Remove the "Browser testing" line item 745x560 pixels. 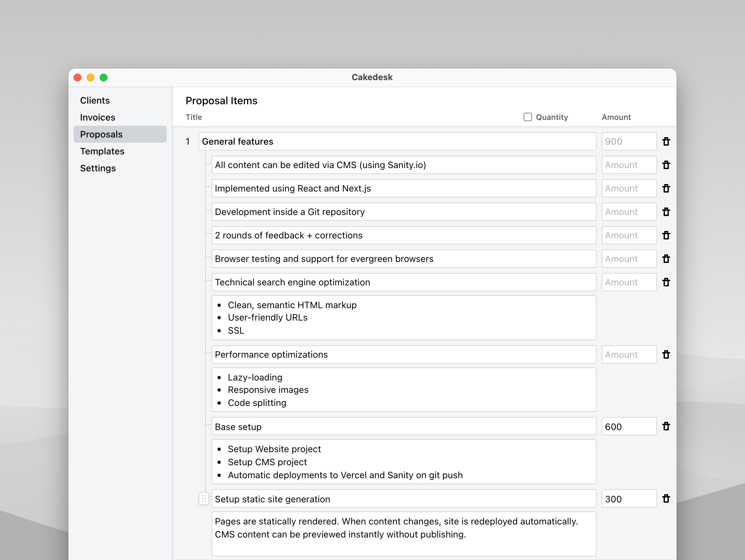tap(666, 258)
